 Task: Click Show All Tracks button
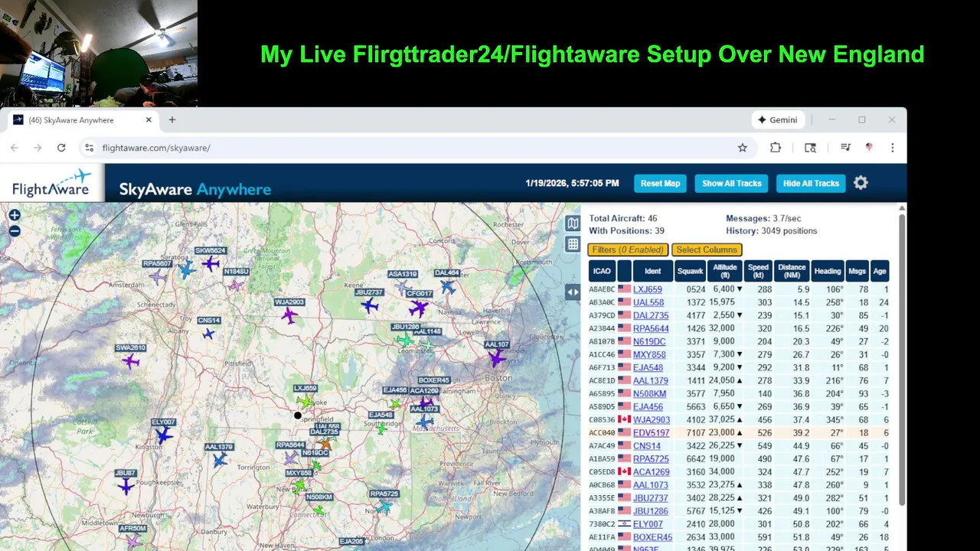pyautogui.click(x=732, y=184)
